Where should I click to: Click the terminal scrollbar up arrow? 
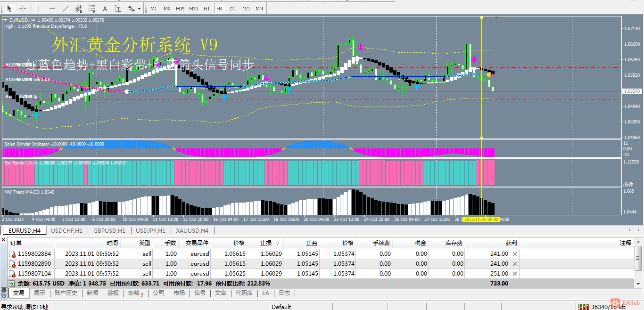click(638, 242)
